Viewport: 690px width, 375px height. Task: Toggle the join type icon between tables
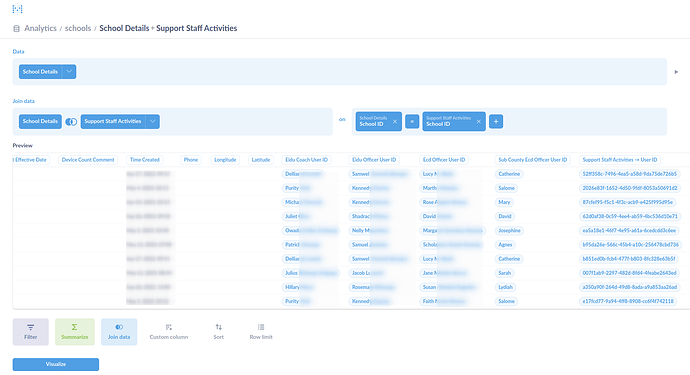pos(71,121)
